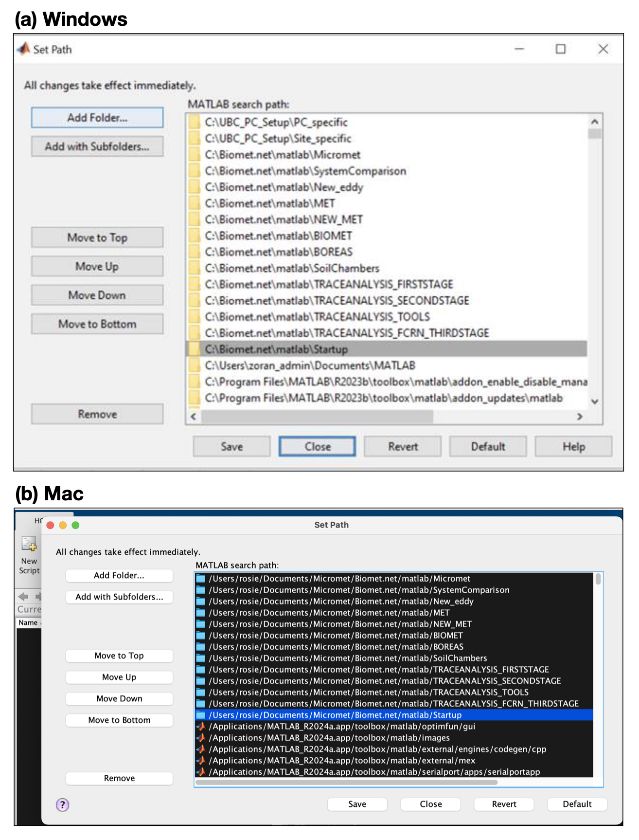
Task: Click folder icon beside C:\Biomet.net\matlab\NEW_MET
Action: (x=195, y=219)
